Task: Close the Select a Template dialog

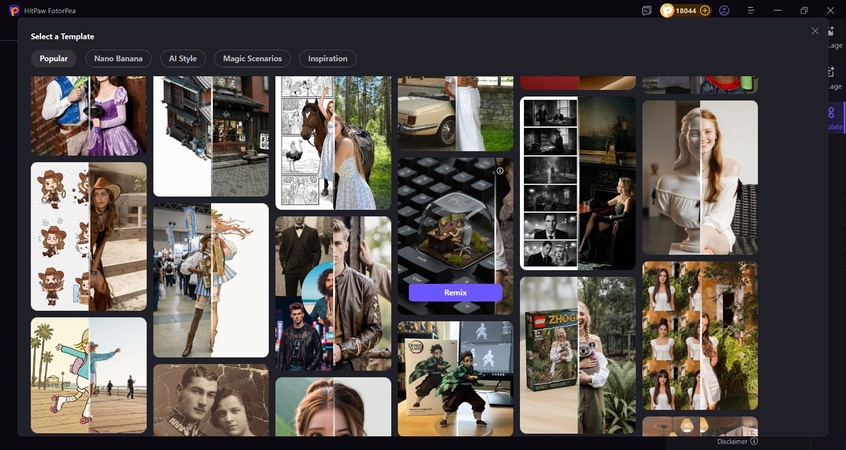Action: (815, 31)
